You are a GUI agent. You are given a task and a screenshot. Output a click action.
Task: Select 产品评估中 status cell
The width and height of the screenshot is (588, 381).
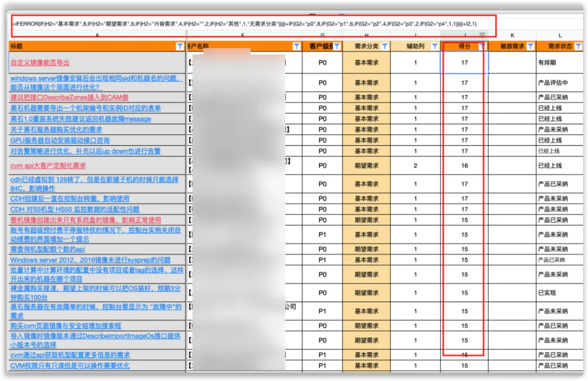point(560,83)
